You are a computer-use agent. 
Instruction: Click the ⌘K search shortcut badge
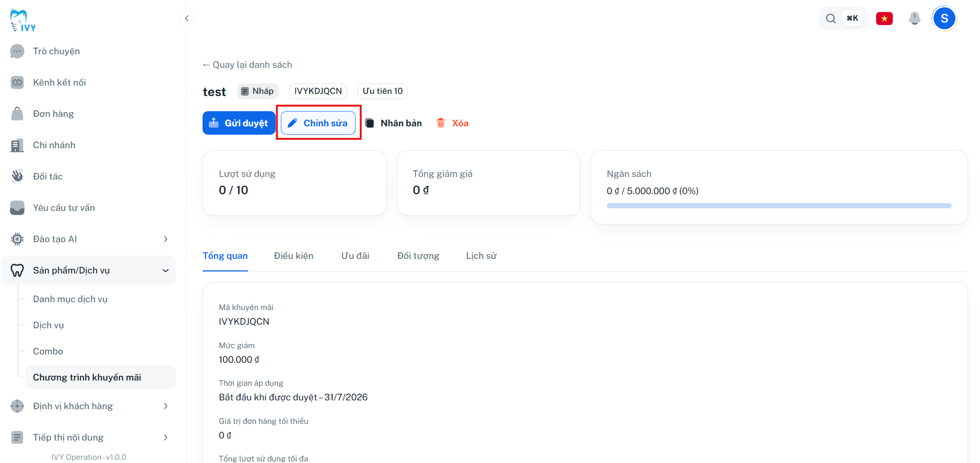[853, 19]
